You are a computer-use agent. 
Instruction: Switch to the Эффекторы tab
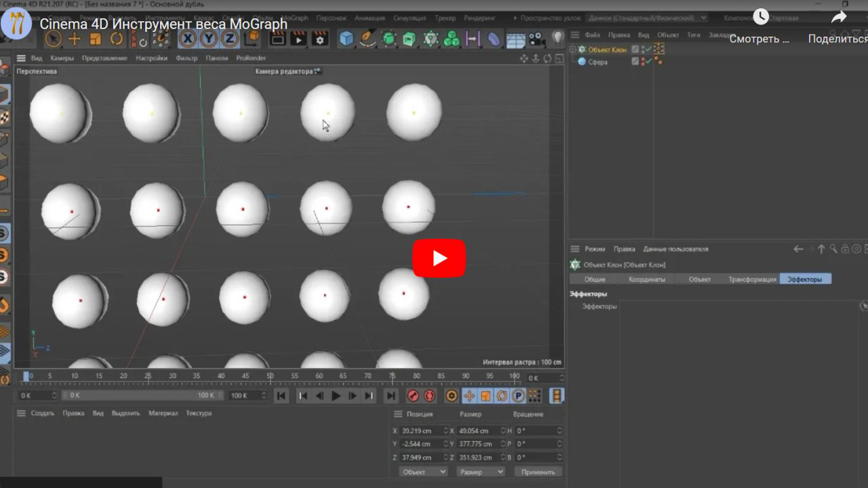click(806, 278)
